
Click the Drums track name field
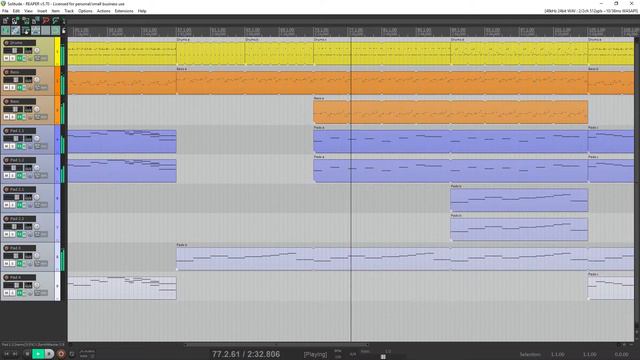[x=22, y=42]
